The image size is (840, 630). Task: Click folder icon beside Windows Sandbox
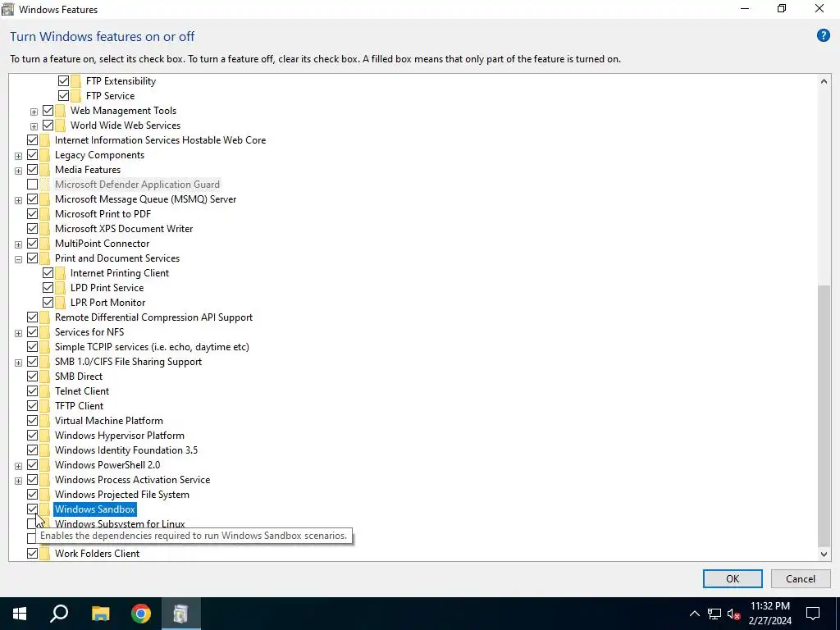[x=44, y=509]
